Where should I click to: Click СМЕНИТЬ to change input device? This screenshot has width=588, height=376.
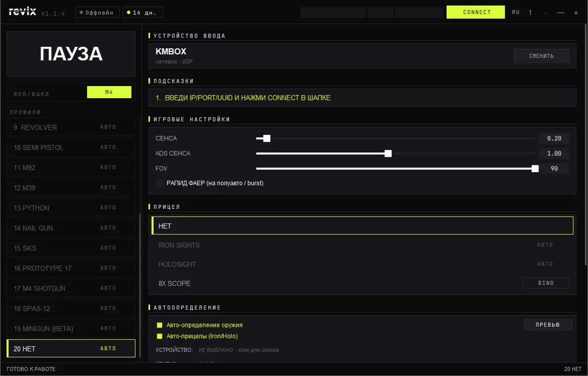pos(541,56)
